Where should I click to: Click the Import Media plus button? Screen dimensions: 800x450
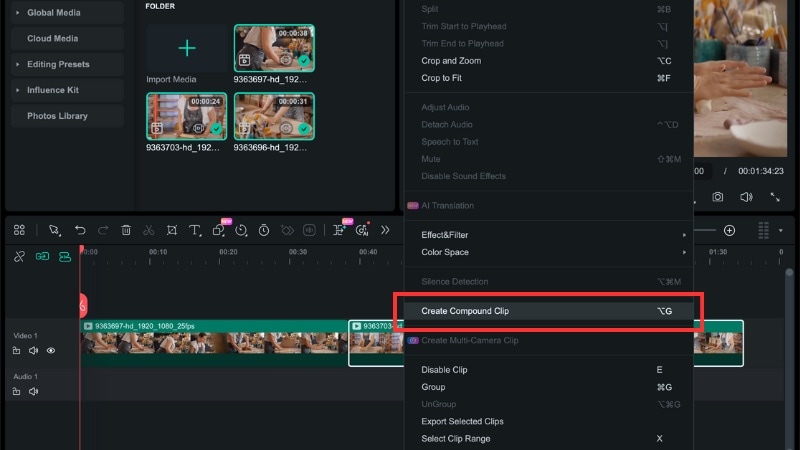pos(187,48)
